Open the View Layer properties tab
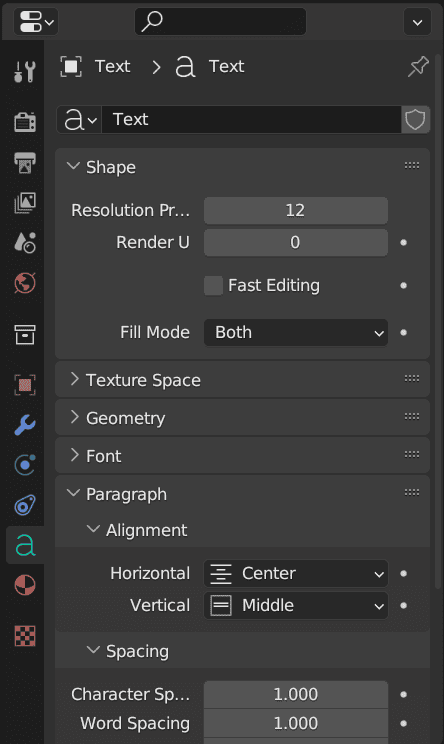The width and height of the screenshot is (444, 744). [x=25, y=203]
